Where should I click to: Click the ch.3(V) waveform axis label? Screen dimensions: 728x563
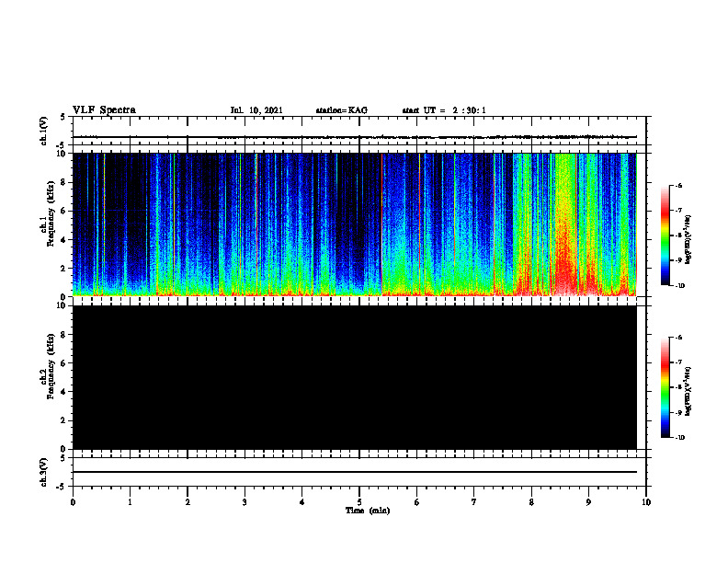click(x=45, y=472)
